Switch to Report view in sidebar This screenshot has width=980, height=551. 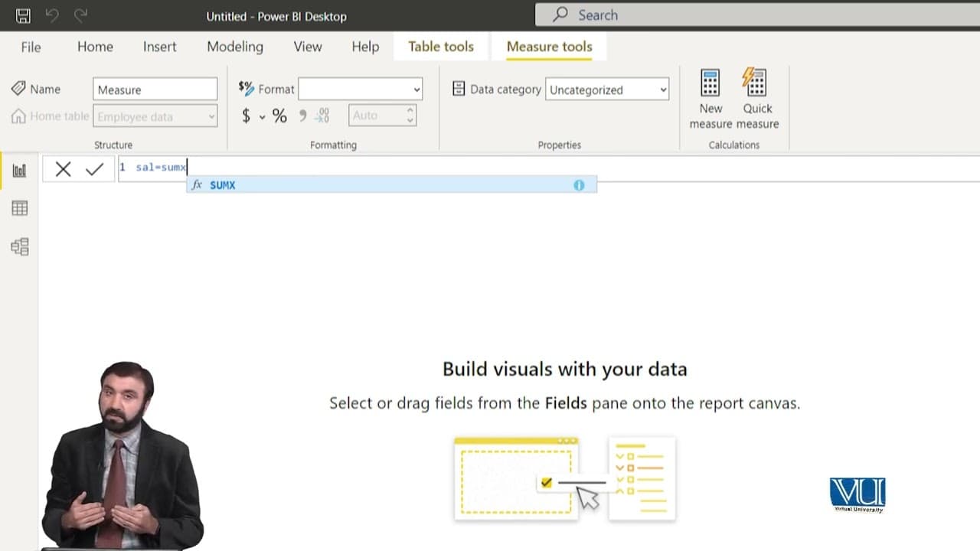tap(19, 171)
